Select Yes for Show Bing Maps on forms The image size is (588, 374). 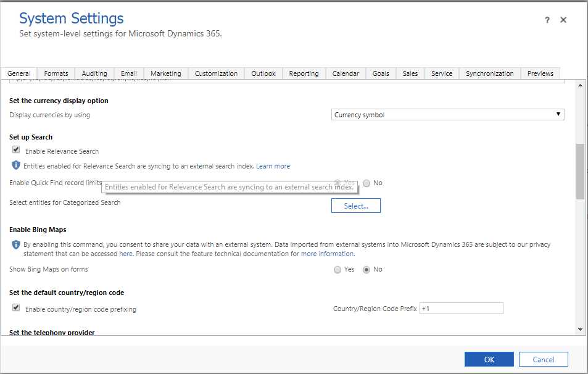pyautogui.click(x=337, y=270)
